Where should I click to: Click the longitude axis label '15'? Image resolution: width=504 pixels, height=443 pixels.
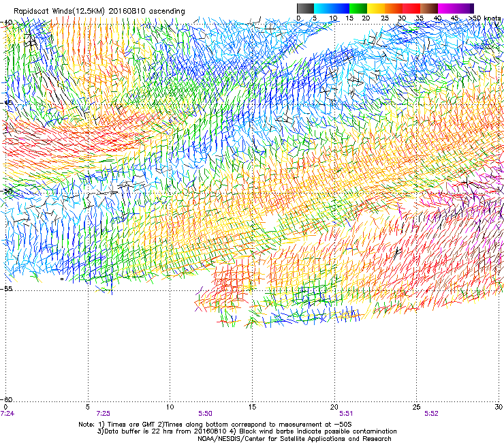pyautogui.click(x=252, y=407)
